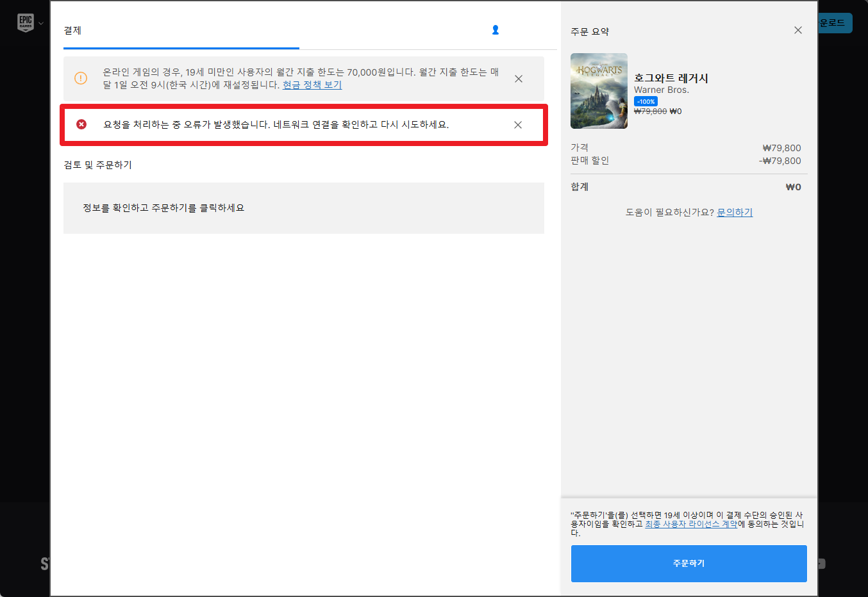868x597 pixels.
Task: Click the -100% discount badge
Action: pyautogui.click(x=646, y=101)
